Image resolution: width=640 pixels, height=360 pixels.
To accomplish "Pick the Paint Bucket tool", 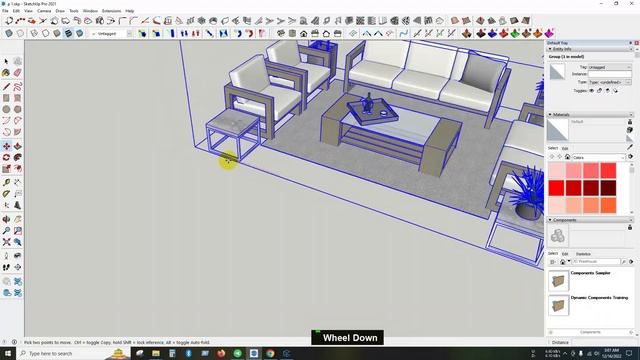I will (6, 73).
